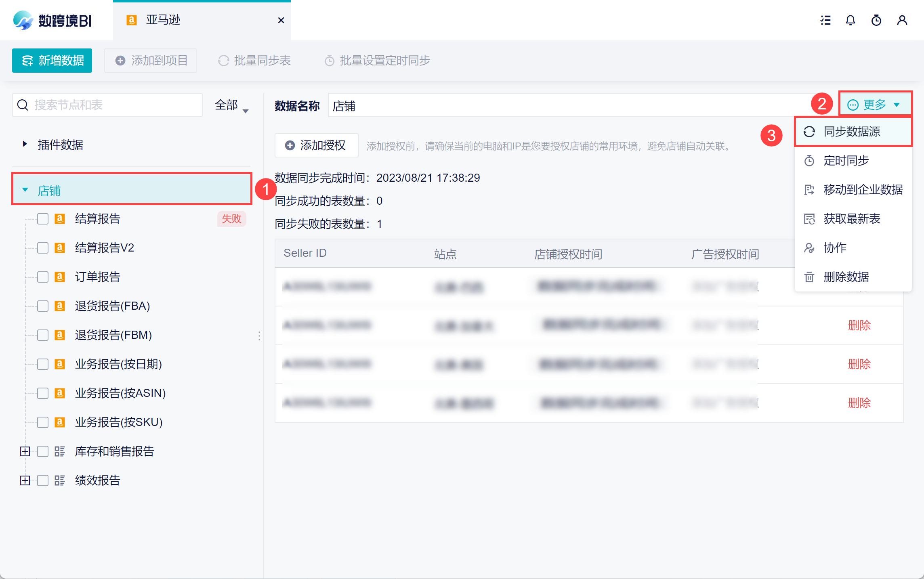Click the task list icon in header
The width and height of the screenshot is (924, 579).
pos(825,20)
